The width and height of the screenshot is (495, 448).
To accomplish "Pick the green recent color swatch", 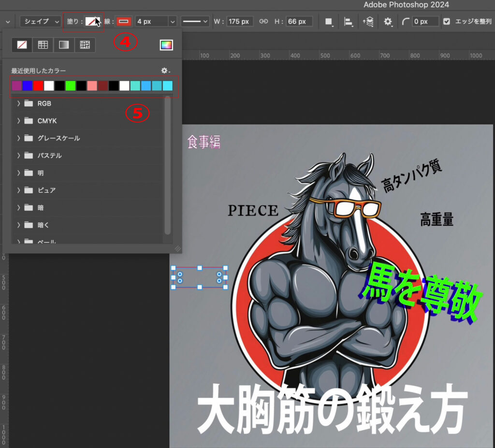I will [x=71, y=86].
